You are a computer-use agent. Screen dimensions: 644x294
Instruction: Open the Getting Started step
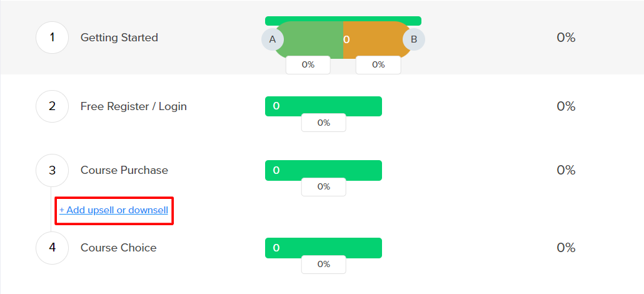pyautogui.click(x=119, y=38)
